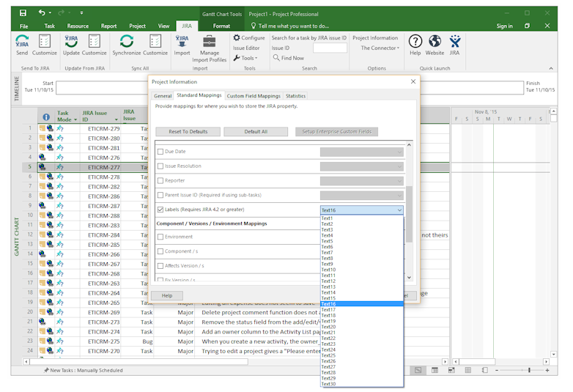Open Customize under Send To JIRA

[x=45, y=45]
